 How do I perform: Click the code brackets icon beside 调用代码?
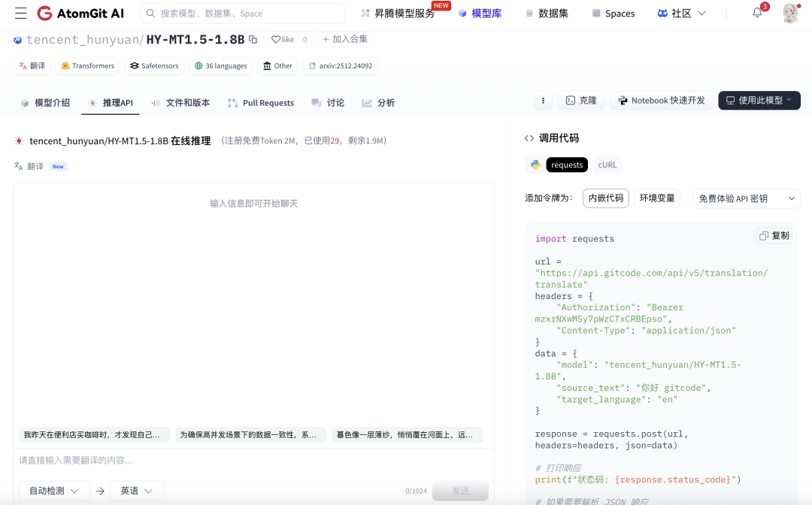[529, 138]
